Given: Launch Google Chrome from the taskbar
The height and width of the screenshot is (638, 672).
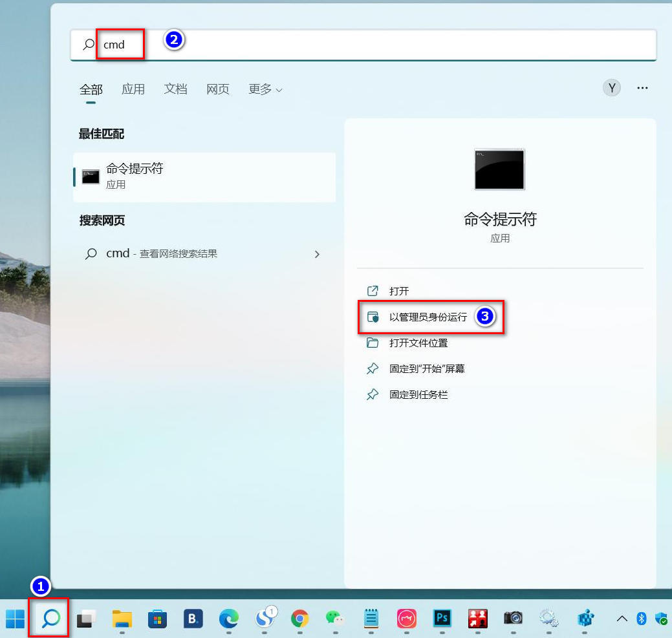Looking at the screenshot, I should (299, 619).
